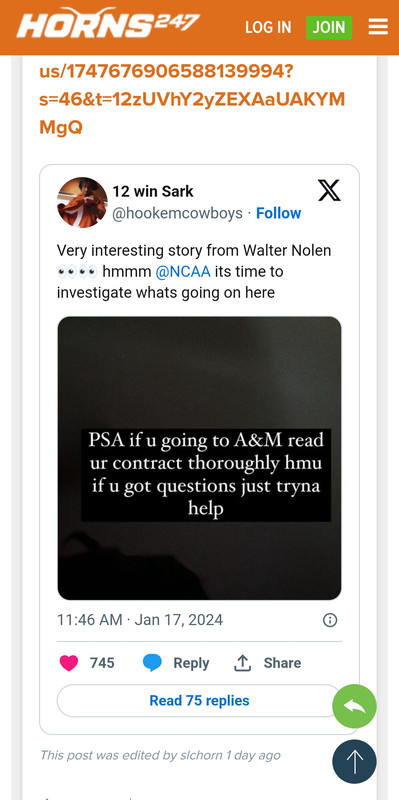Click Read 75 replies button
Screen dimensions: 399x800
pyautogui.click(x=200, y=701)
